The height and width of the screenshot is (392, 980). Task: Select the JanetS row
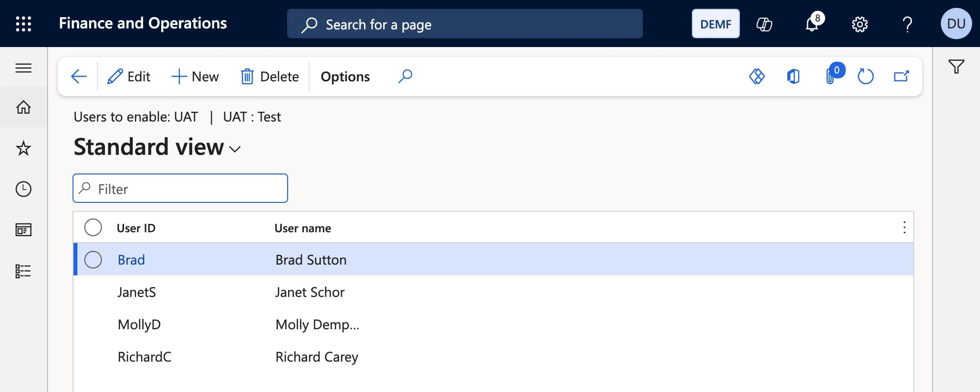tap(493, 292)
